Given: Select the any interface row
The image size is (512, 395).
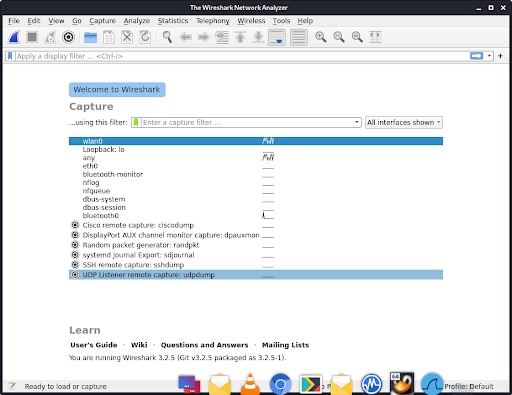Looking at the screenshot, I should click(256, 158).
